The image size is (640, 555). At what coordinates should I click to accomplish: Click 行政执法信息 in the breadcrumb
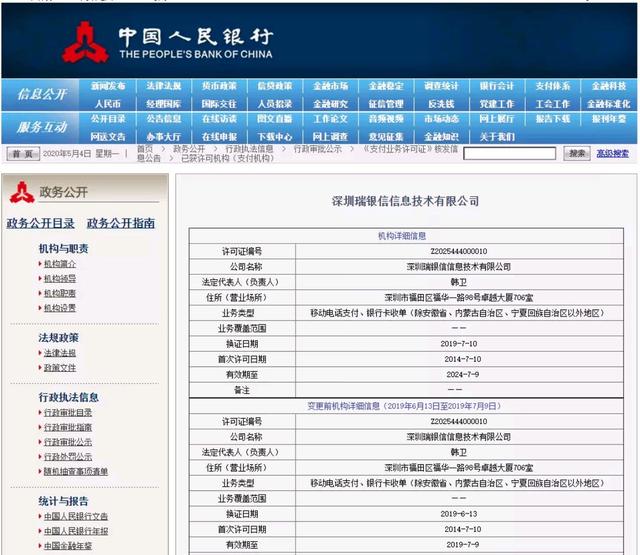click(249, 149)
